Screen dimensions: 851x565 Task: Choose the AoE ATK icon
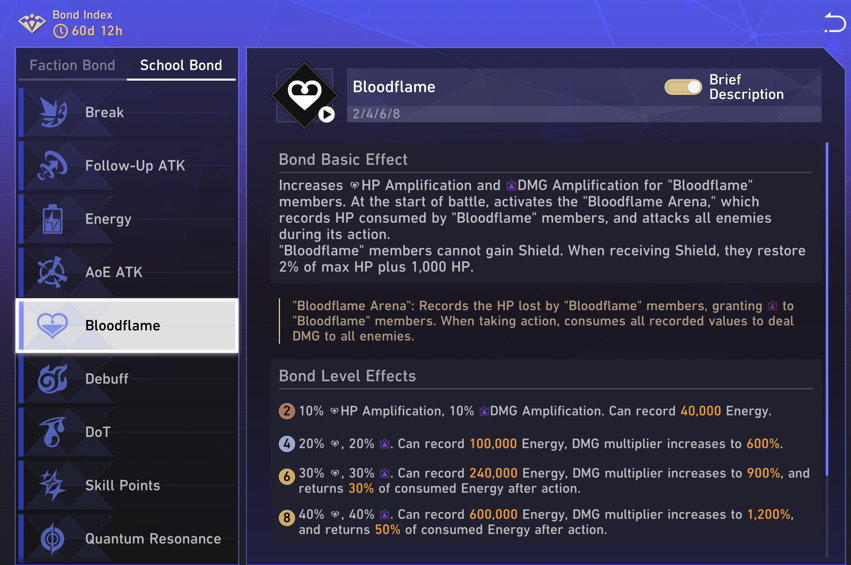(52, 272)
